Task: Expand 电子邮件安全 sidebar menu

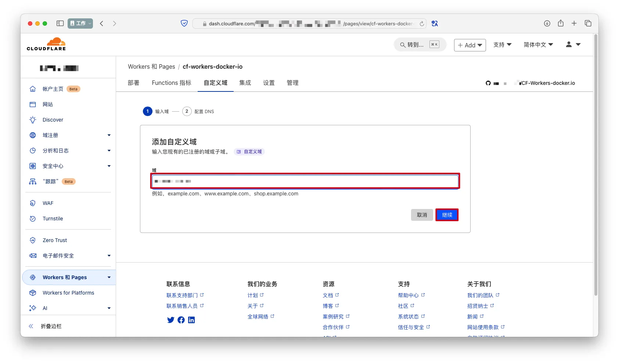Action: click(109, 256)
